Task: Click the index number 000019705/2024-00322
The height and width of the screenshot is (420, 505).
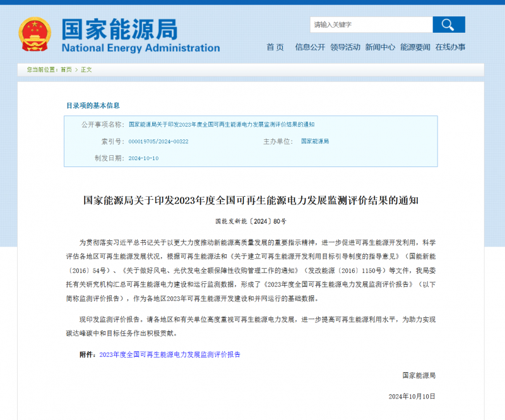Action: click(158, 142)
